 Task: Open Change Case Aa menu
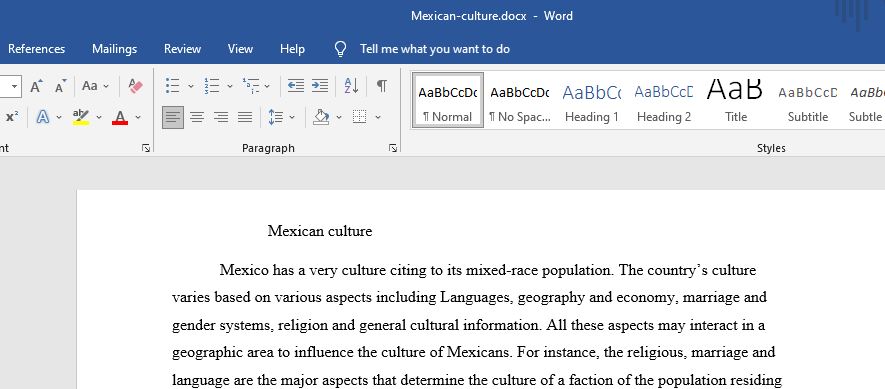95,86
